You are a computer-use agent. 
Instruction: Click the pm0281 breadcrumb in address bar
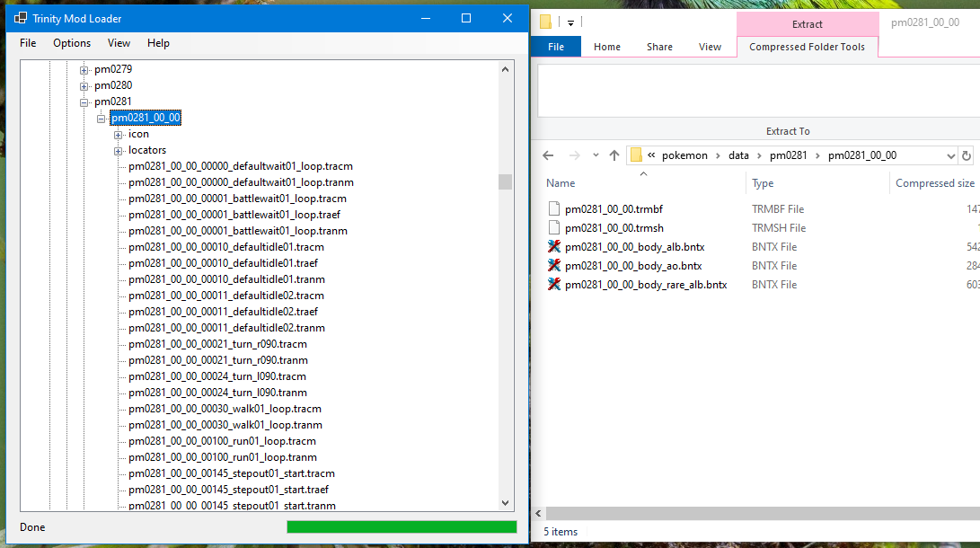[x=788, y=155]
